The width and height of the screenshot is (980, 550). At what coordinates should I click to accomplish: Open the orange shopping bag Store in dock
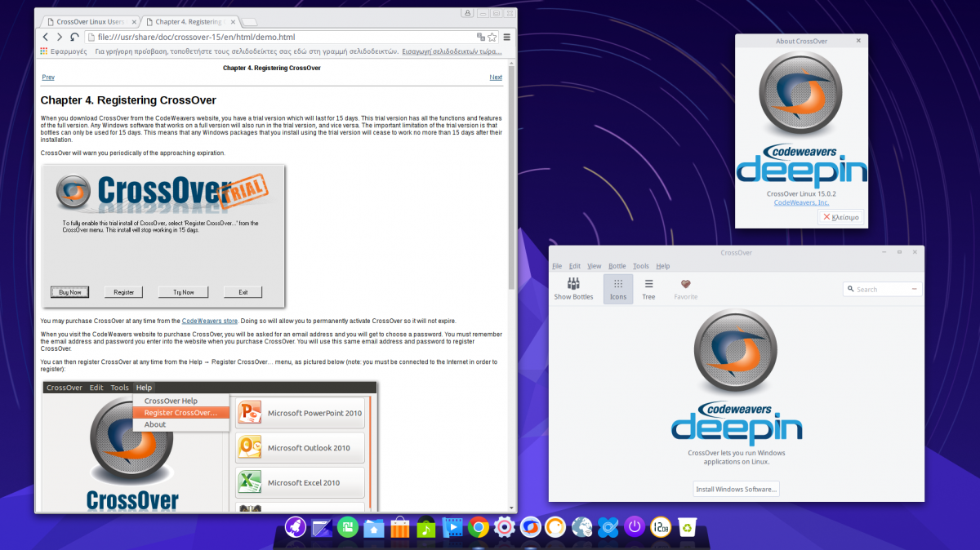400,527
